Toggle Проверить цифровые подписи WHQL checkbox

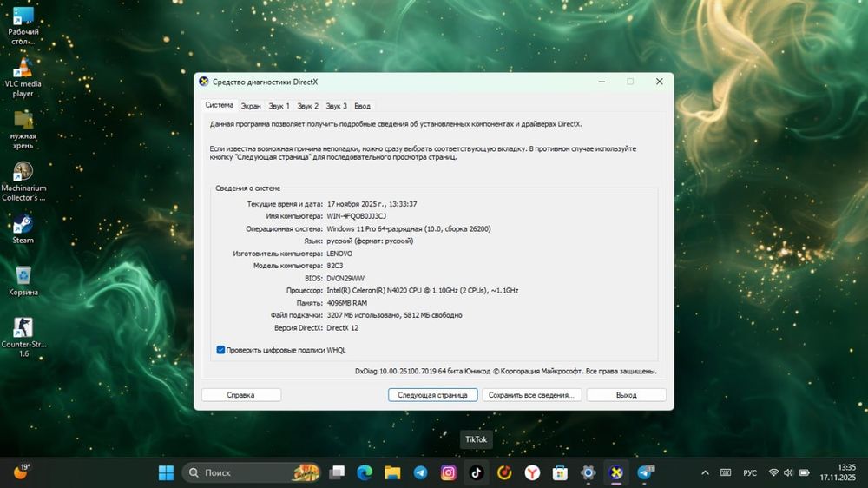click(x=220, y=350)
